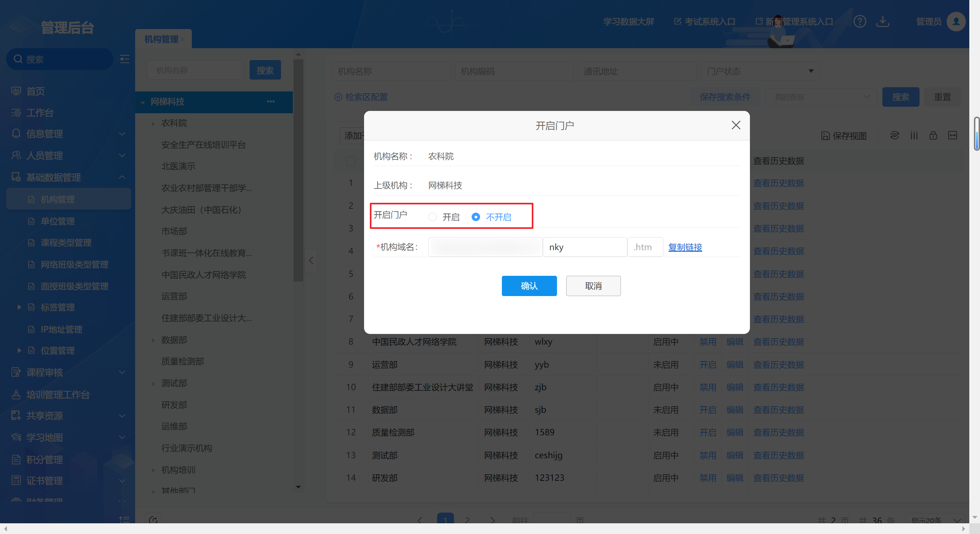
Task: Select the 不开启 radio option
Action: coord(476,217)
